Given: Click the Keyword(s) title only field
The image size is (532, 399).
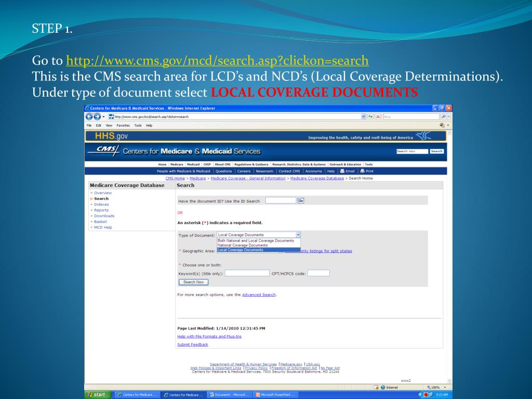Looking at the screenshot, I should (247, 273).
